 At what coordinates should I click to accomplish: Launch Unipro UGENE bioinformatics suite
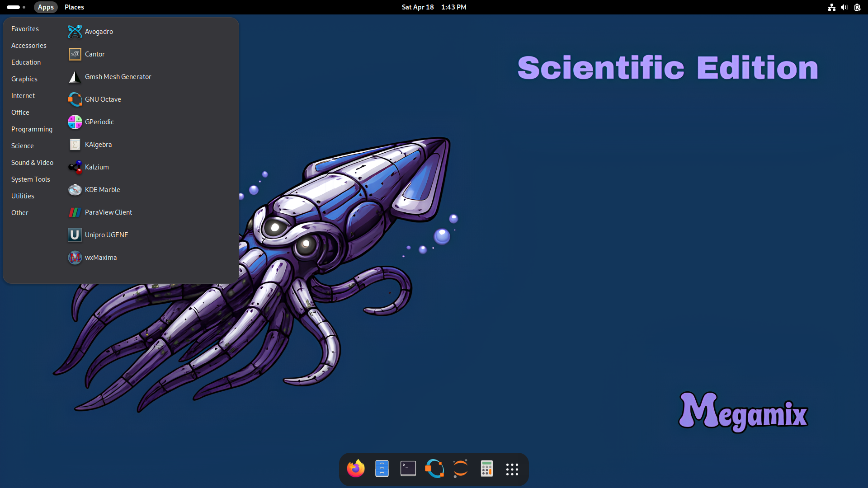[106, 235]
